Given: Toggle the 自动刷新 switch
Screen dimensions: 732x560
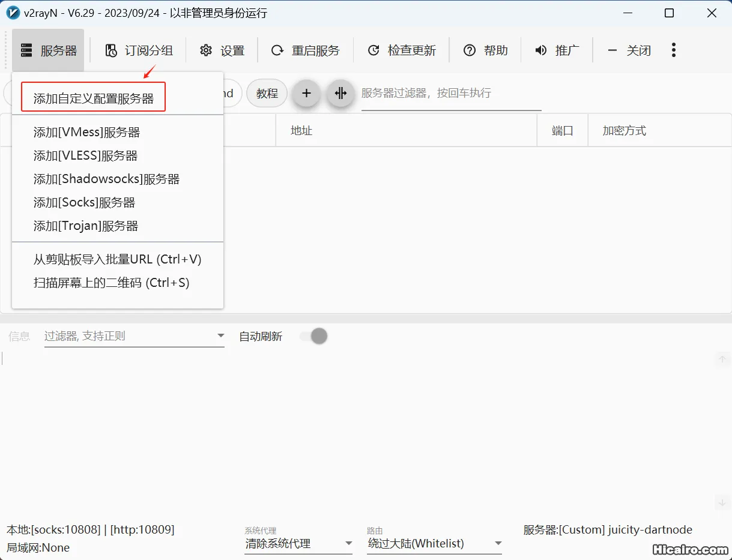Looking at the screenshot, I should [x=314, y=336].
